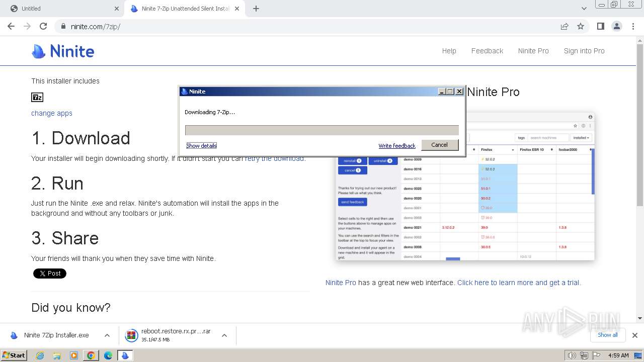Screen dimensions: 644x362
Task: Open the browser side panel icon
Action: [x=601, y=26]
